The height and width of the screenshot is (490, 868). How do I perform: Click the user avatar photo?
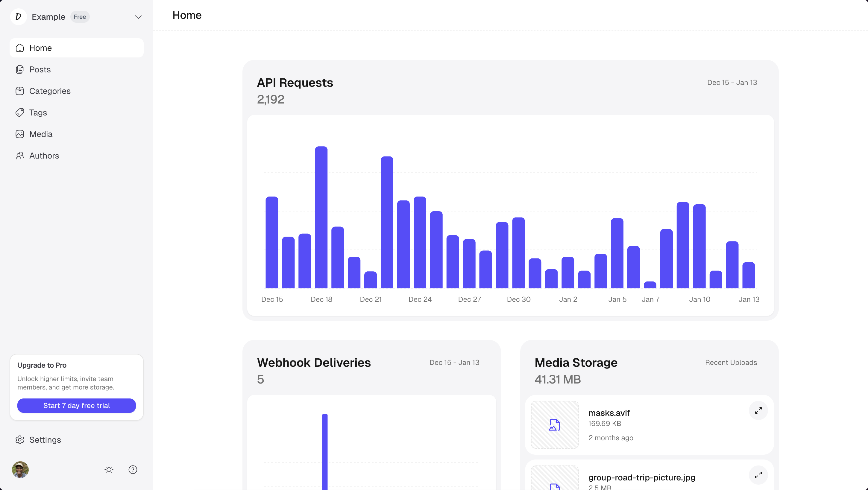click(x=20, y=470)
